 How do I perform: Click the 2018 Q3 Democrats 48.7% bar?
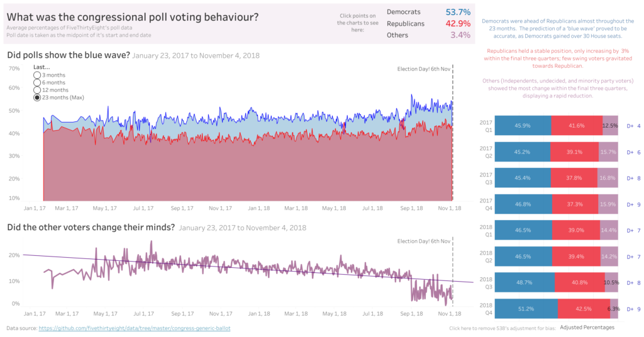(x=525, y=283)
